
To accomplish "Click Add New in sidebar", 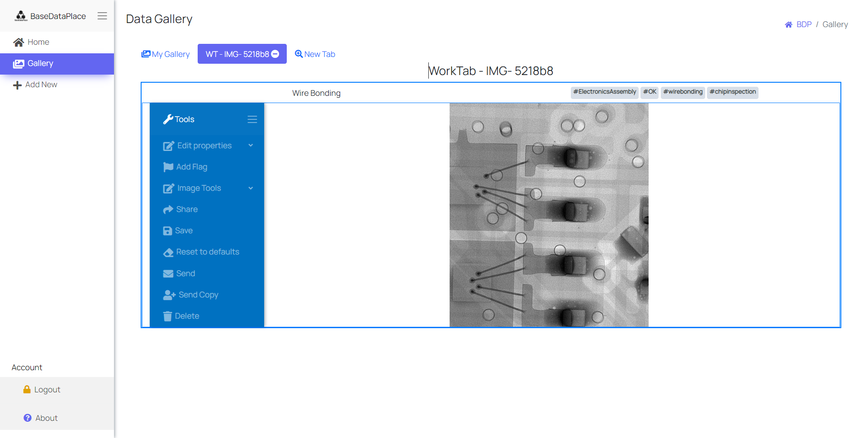I will point(41,85).
